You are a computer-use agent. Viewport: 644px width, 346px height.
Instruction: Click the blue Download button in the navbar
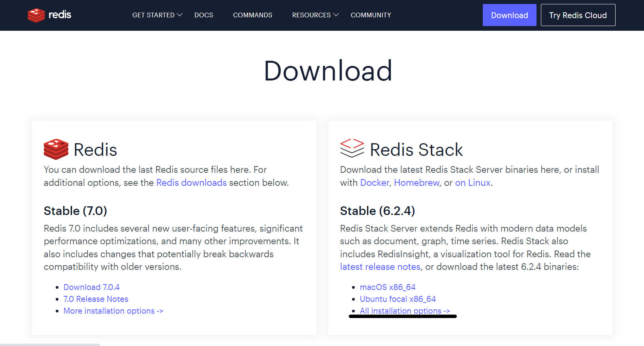[510, 15]
